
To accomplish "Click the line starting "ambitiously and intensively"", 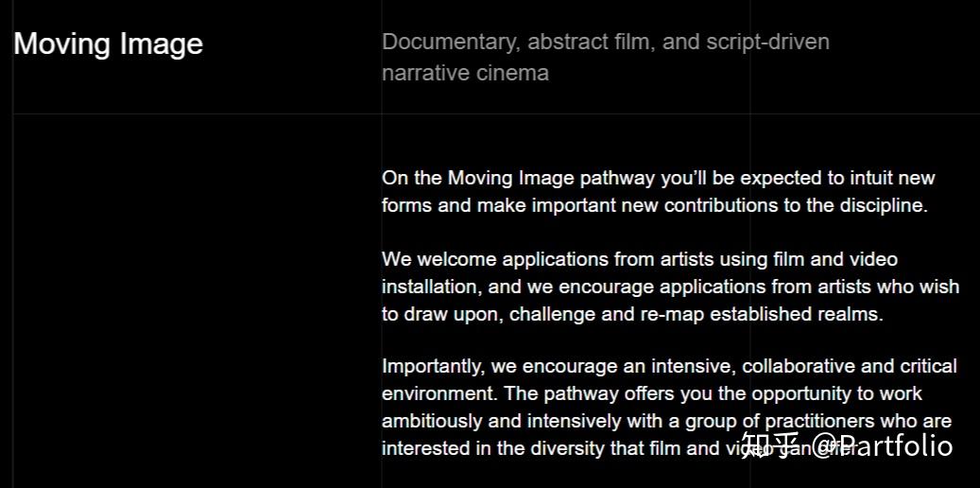I will pos(665,421).
